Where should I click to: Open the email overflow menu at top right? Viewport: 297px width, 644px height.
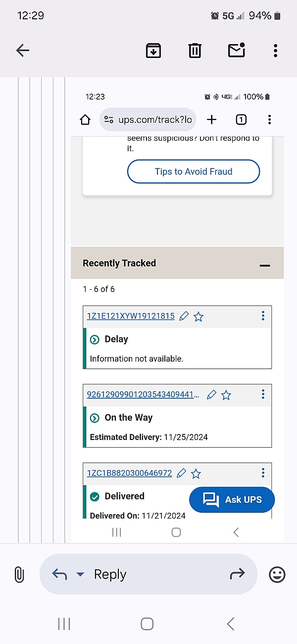click(x=275, y=50)
